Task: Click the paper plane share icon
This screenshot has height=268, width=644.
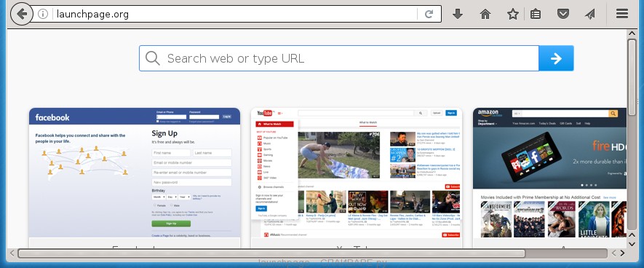Action: click(x=589, y=14)
